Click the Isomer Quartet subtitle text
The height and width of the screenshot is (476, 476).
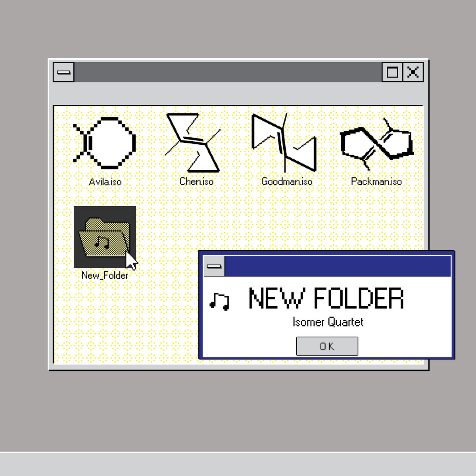[x=328, y=322]
